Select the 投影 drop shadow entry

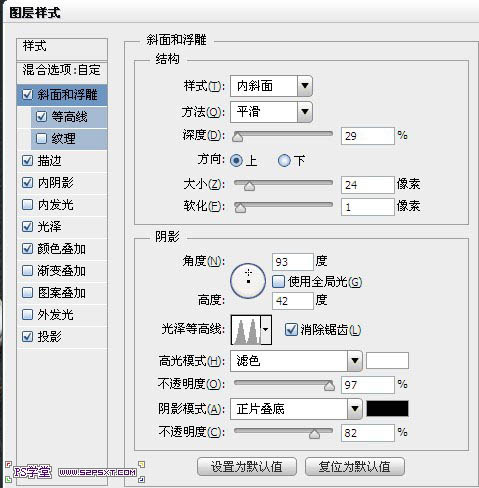coord(62,337)
